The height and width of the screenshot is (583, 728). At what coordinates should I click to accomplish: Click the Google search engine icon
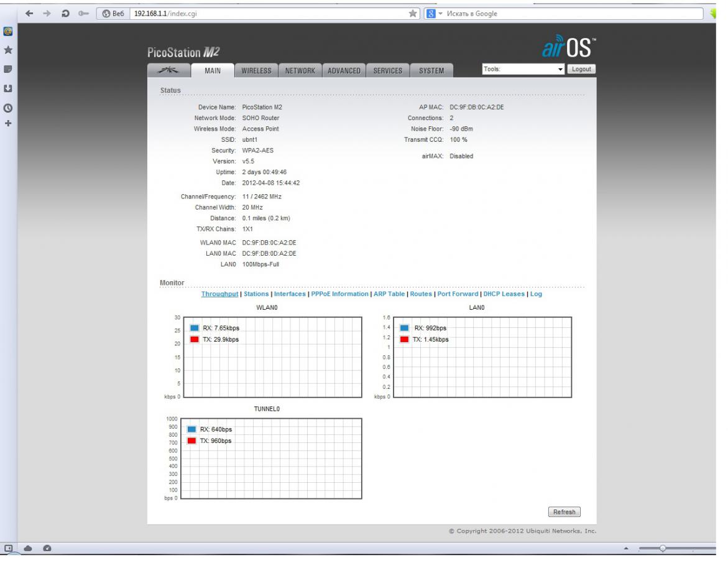click(431, 14)
